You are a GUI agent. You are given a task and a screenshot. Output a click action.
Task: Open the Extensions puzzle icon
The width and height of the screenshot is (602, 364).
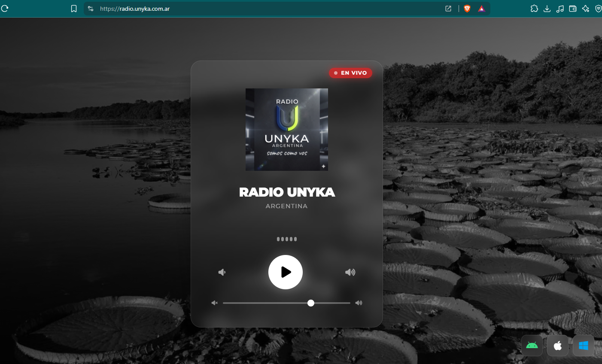[x=534, y=9]
